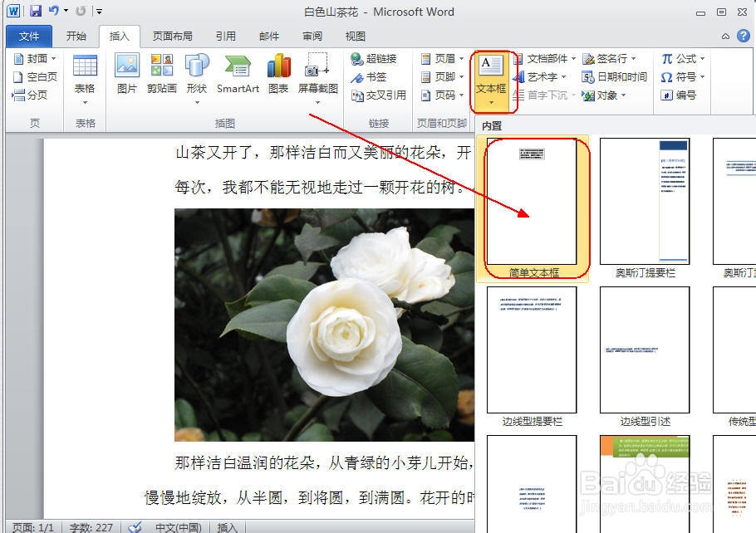Screen dimensions: 756x533
Task: Insert a number with 编号
Action: (679, 95)
